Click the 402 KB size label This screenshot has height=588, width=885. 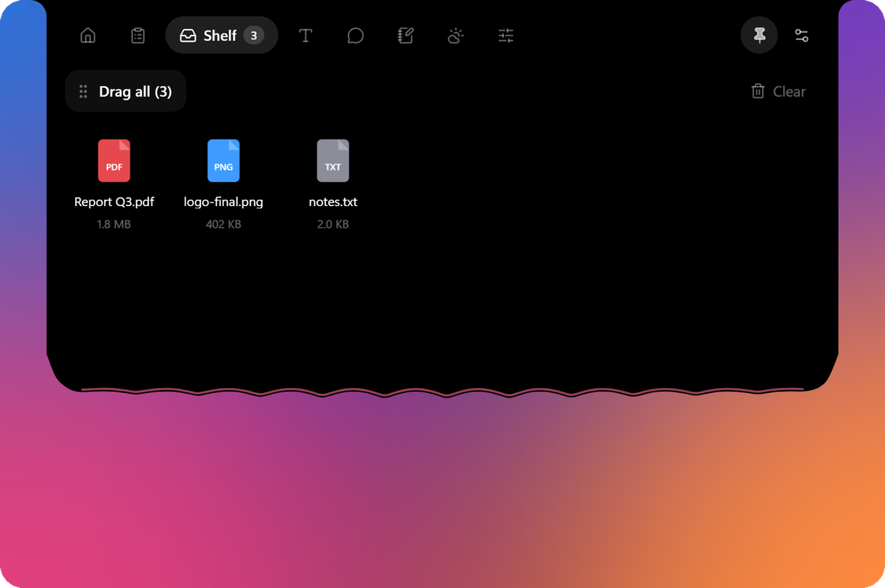(x=223, y=224)
